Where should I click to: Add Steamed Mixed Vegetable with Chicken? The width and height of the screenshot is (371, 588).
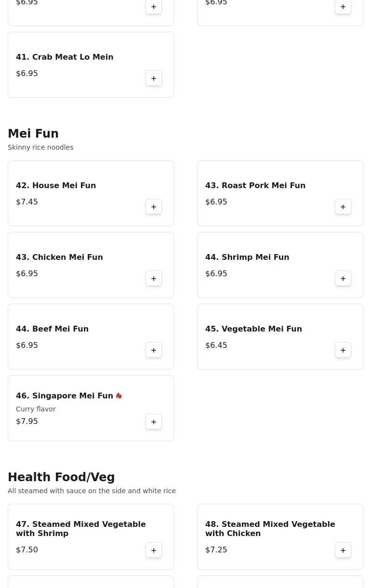click(343, 550)
